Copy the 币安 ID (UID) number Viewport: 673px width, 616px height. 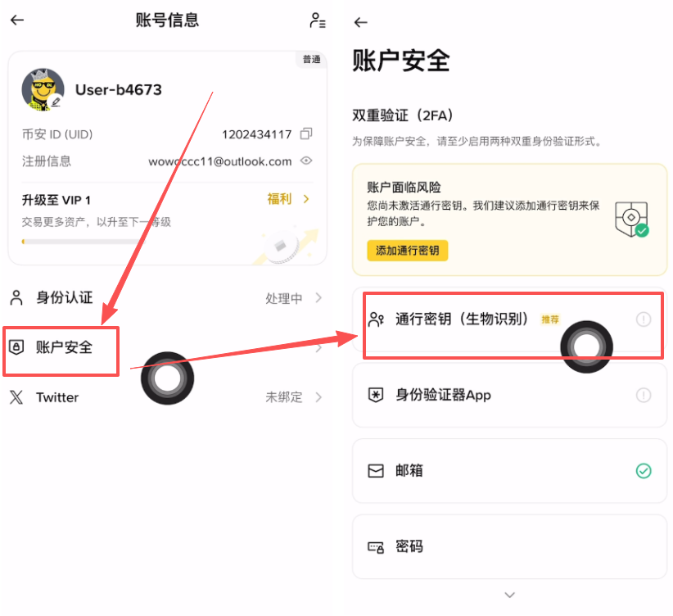tap(306, 134)
